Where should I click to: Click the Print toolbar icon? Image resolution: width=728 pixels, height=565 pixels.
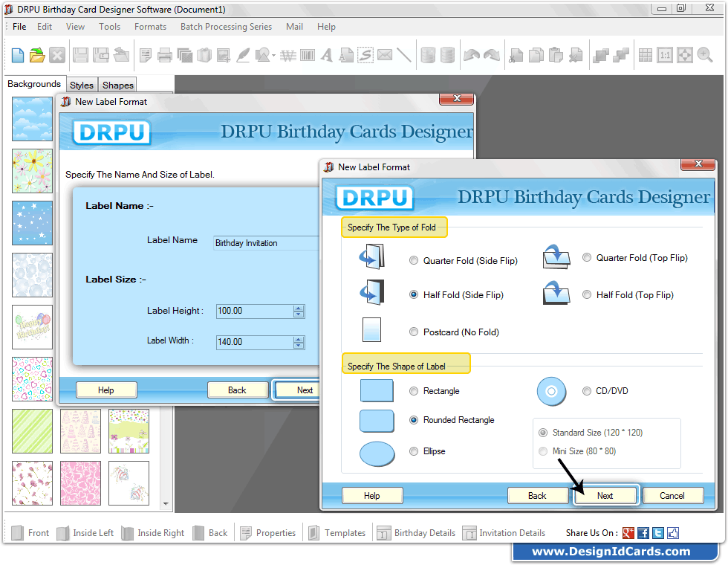coord(165,55)
